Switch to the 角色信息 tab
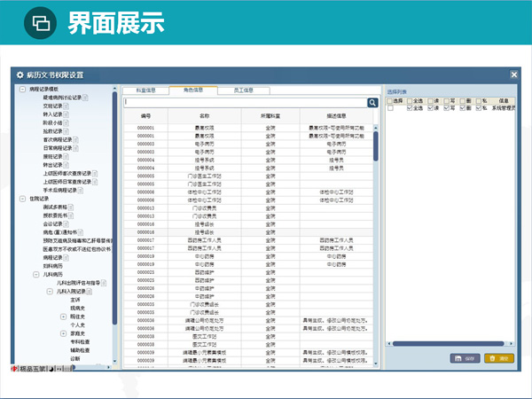 pos(193,90)
